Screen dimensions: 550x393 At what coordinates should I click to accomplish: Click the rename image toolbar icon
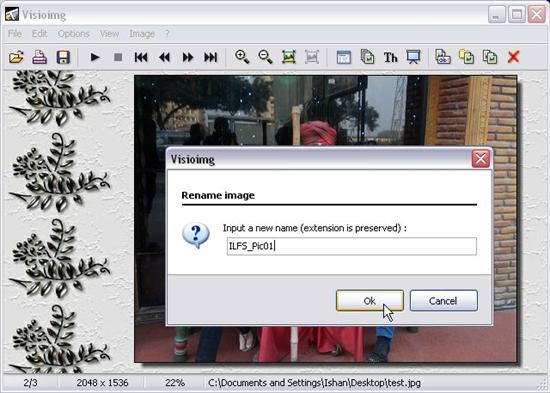pyautogui.click(x=443, y=57)
